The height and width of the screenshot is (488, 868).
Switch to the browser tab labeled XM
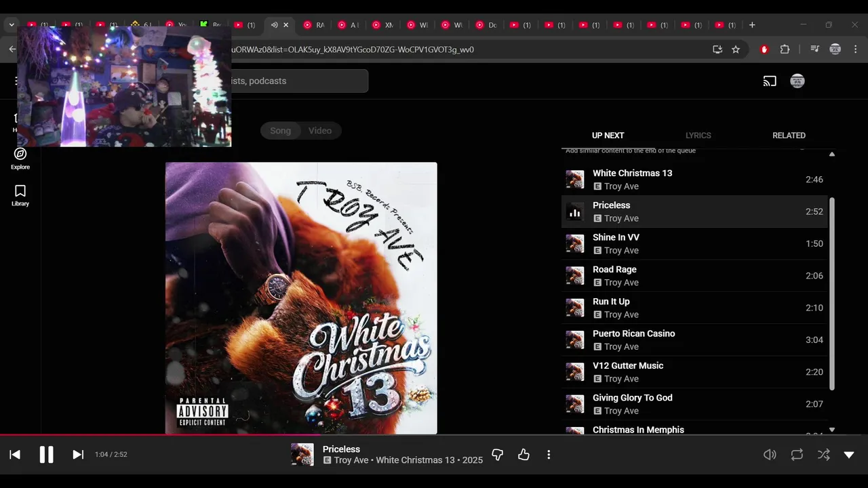point(382,25)
